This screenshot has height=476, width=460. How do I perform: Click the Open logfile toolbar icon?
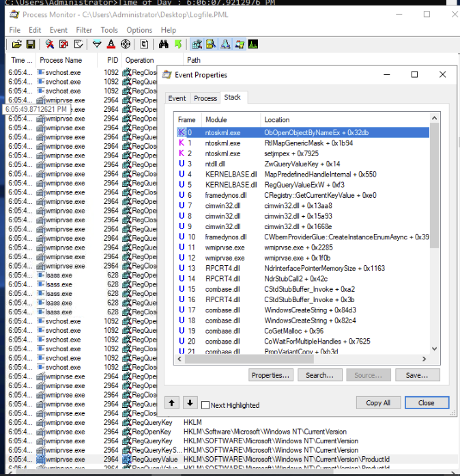pos(16,44)
